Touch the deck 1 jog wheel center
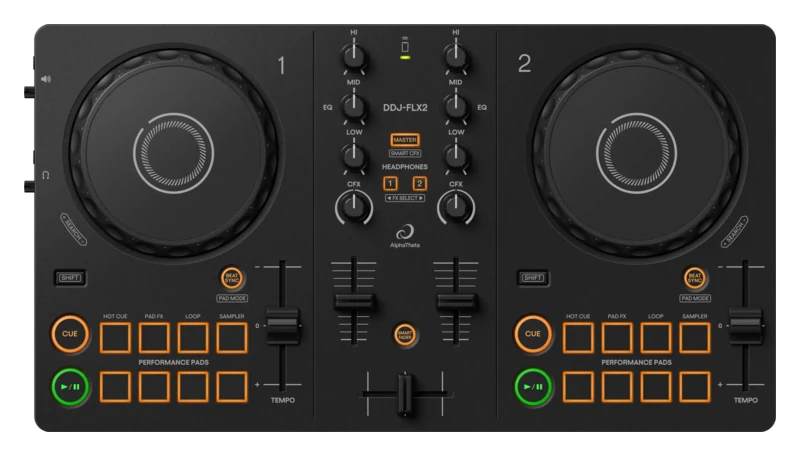The image size is (800, 456). (x=173, y=153)
